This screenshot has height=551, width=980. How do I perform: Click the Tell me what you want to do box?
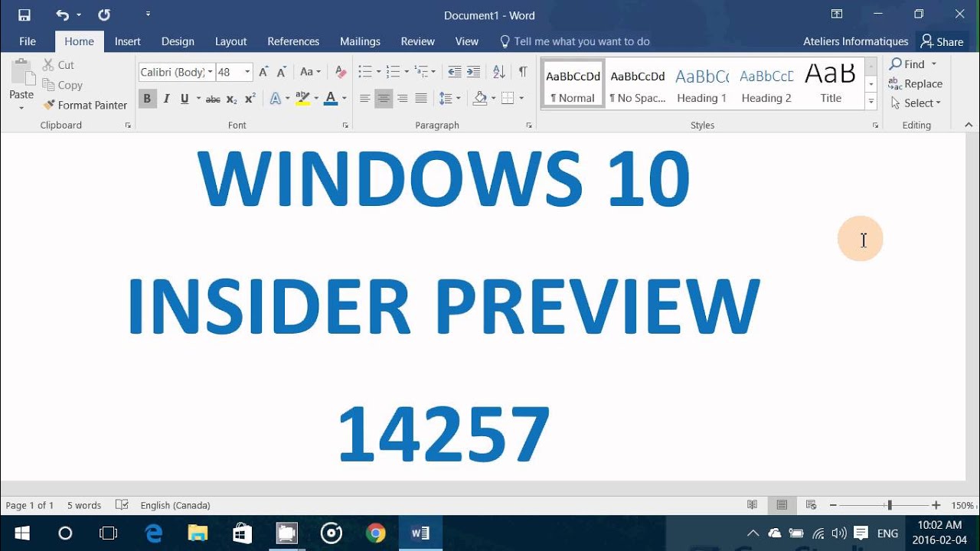click(574, 41)
